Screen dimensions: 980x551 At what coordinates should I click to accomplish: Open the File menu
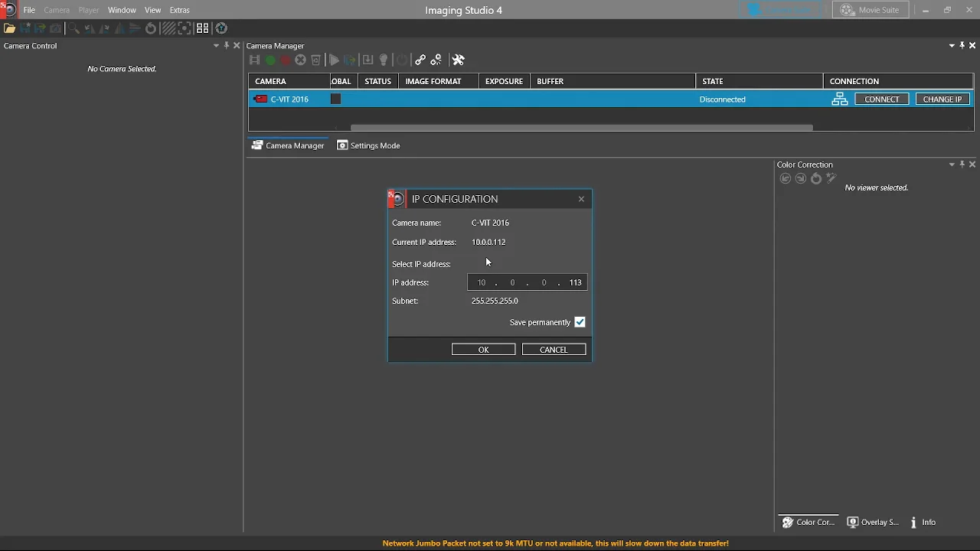pos(29,10)
